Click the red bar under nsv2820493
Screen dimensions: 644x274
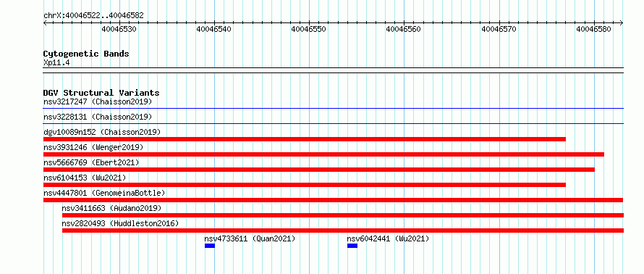[343, 231]
